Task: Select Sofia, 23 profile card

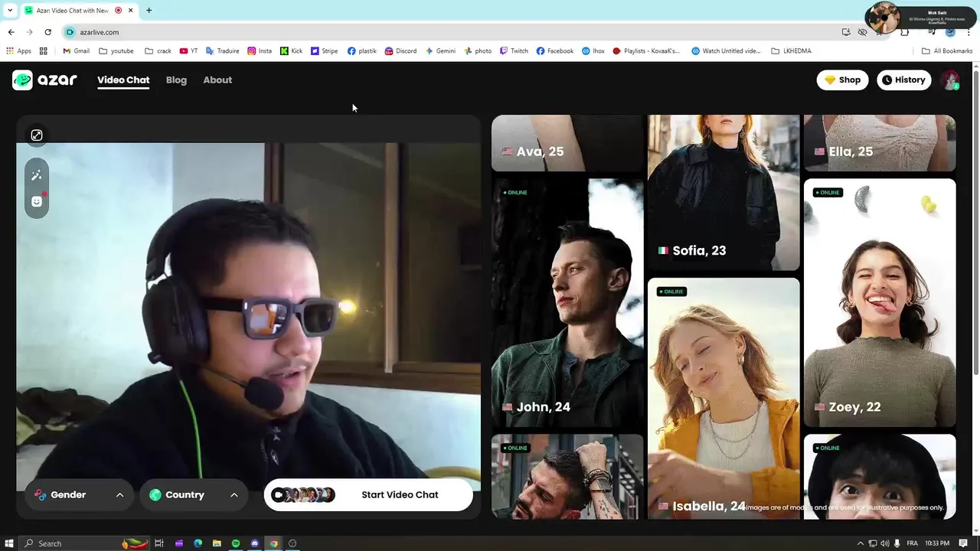Action: pyautogui.click(x=724, y=193)
